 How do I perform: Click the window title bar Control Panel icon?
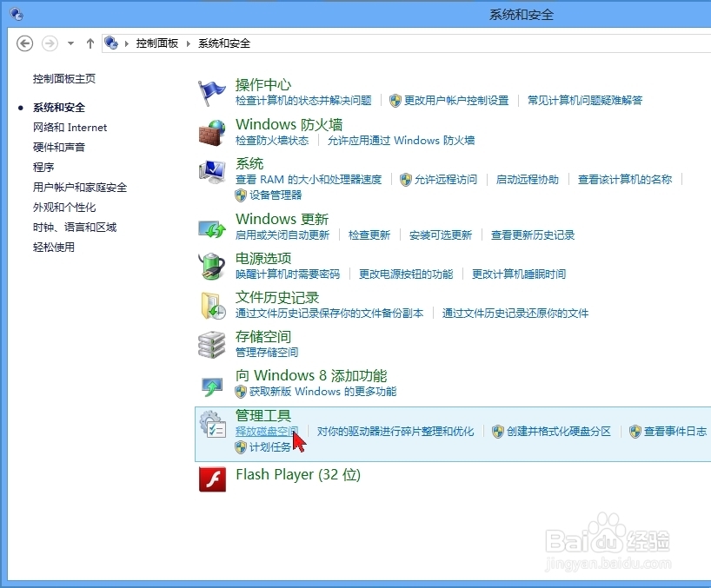(17, 14)
